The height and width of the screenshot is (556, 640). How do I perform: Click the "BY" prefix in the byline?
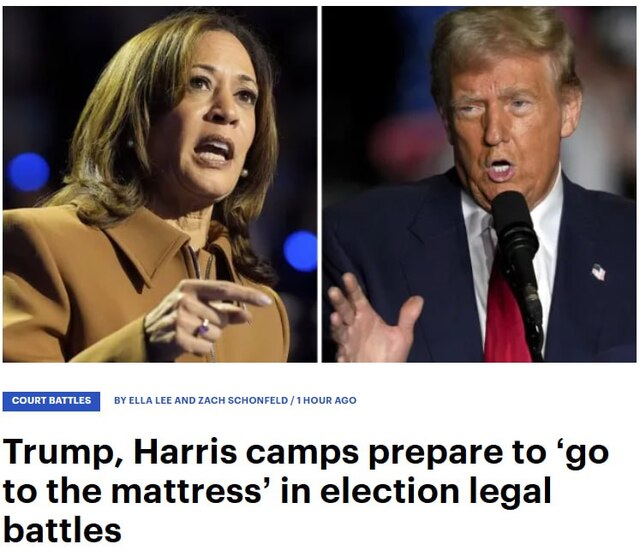click(x=120, y=400)
